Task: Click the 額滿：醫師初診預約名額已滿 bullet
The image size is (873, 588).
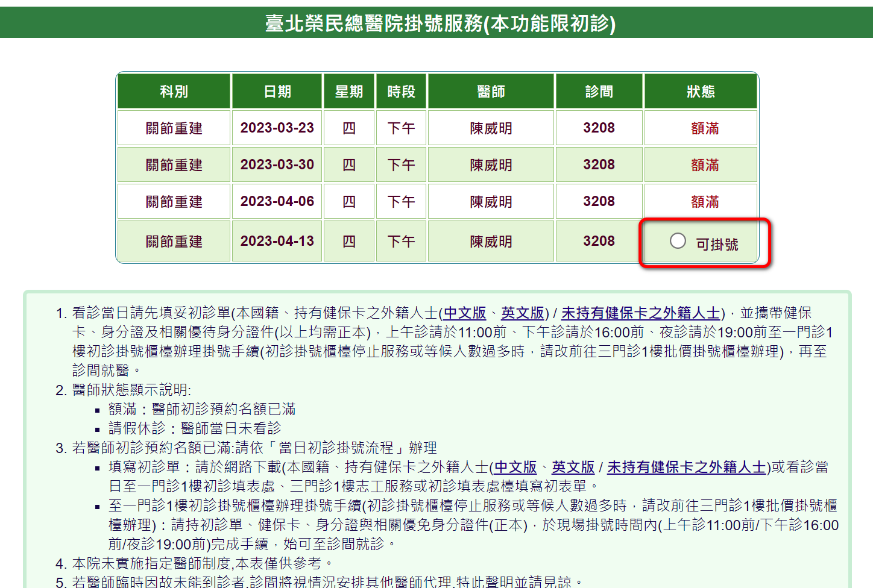Action: [202, 410]
